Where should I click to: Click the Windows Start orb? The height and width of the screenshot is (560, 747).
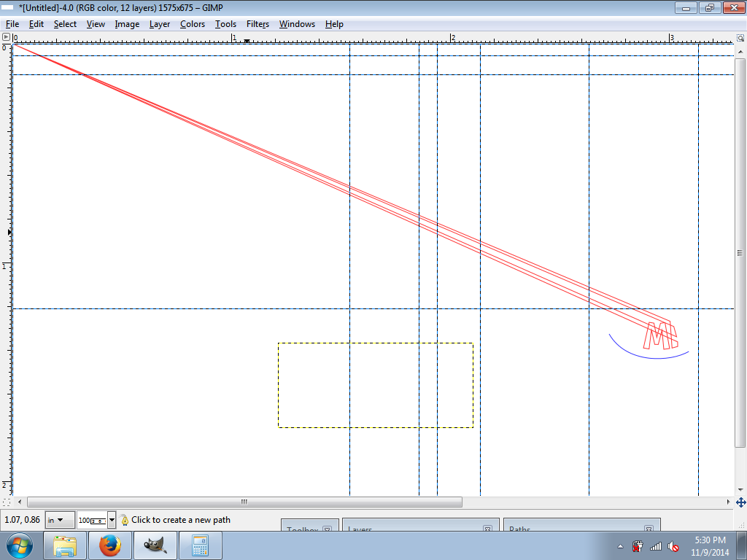click(x=20, y=545)
